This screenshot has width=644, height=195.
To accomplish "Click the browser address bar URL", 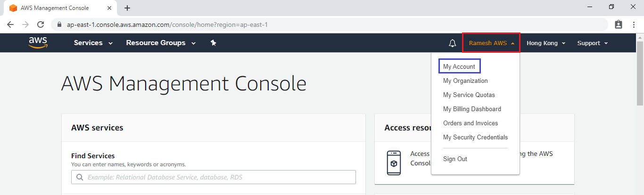I will click(x=167, y=24).
